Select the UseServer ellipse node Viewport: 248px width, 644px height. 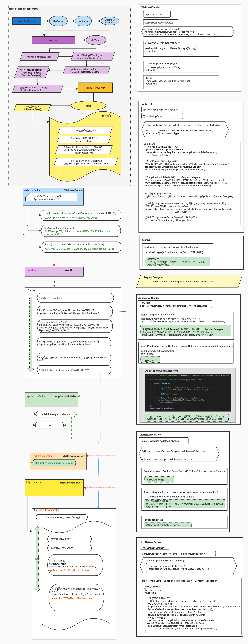click(58, 21)
